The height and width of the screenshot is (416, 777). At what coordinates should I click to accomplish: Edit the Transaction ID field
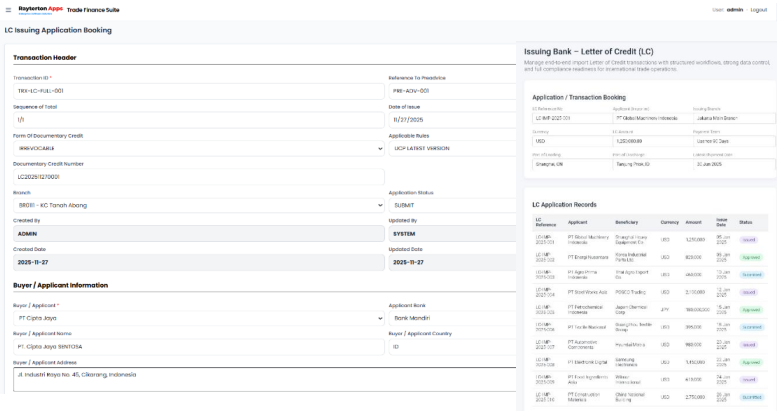(x=199, y=91)
